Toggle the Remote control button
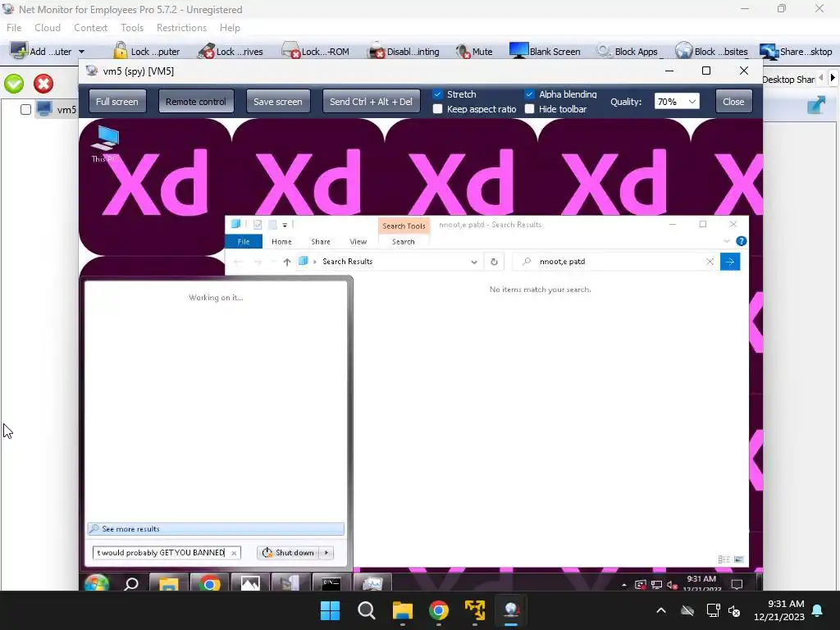The width and height of the screenshot is (840, 630). point(195,101)
